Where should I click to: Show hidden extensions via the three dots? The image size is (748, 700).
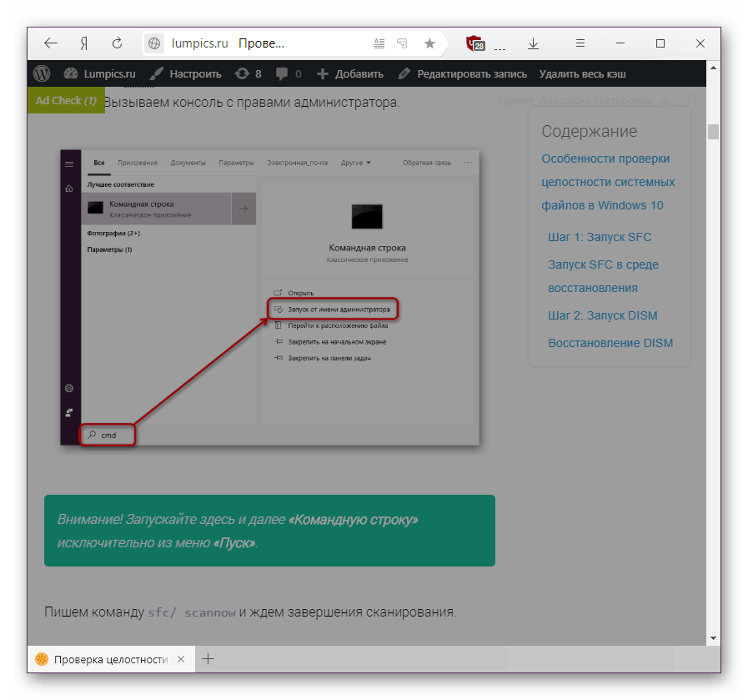click(500, 48)
